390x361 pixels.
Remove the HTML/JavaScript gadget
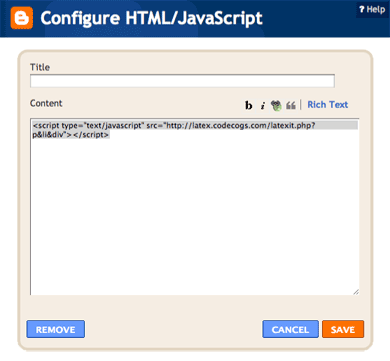pyautogui.click(x=56, y=329)
